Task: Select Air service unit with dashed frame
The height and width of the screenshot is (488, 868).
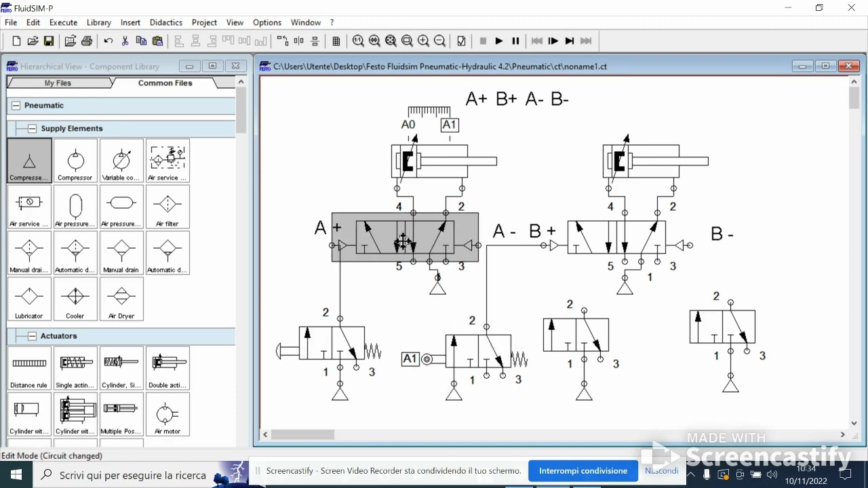Action: [167, 161]
